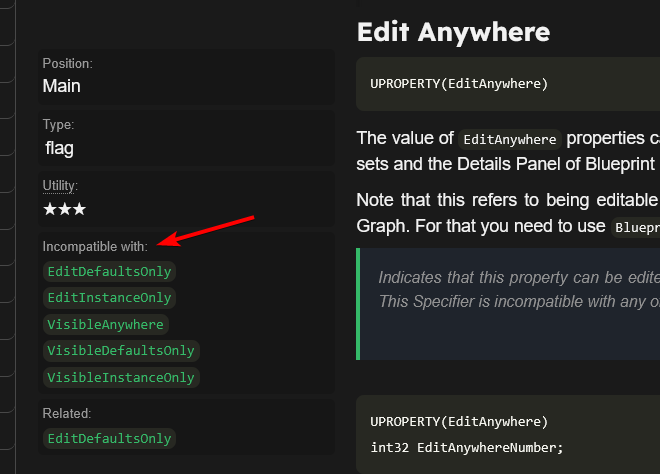Viewport: 660px width, 474px height.
Task: Open EditDefaultsOnly under Related
Action: pos(109,438)
